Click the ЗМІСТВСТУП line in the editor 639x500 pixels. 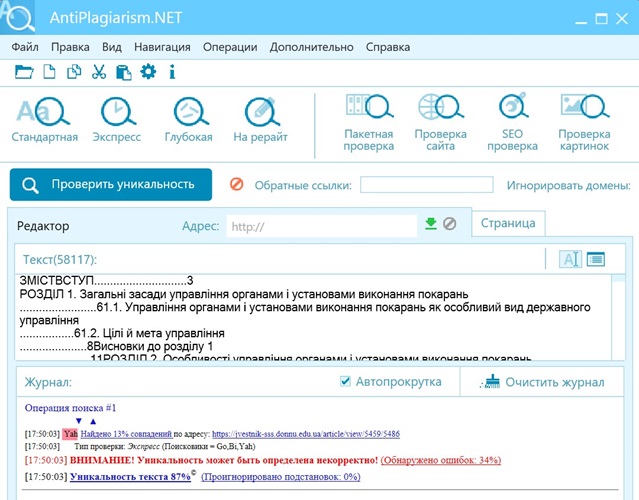106,280
